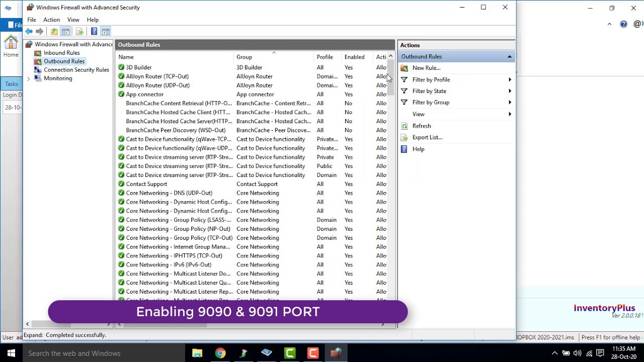Click the volume icon in system tray
Screen dimensions: 644x362
[577, 353]
